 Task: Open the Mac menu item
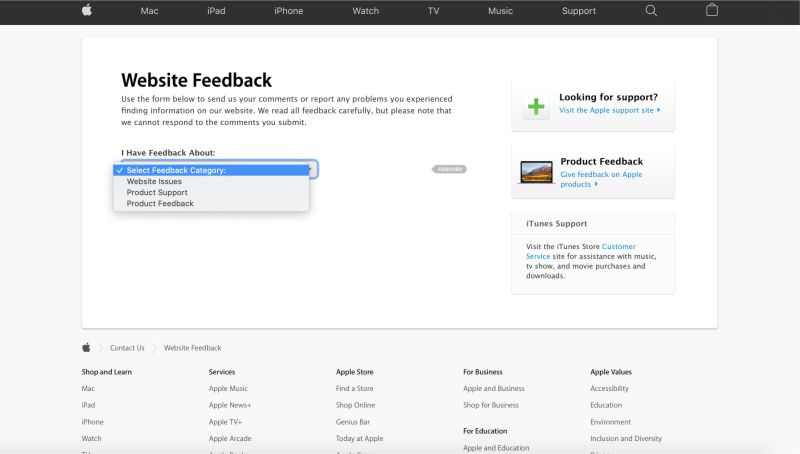tap(149, 11)
